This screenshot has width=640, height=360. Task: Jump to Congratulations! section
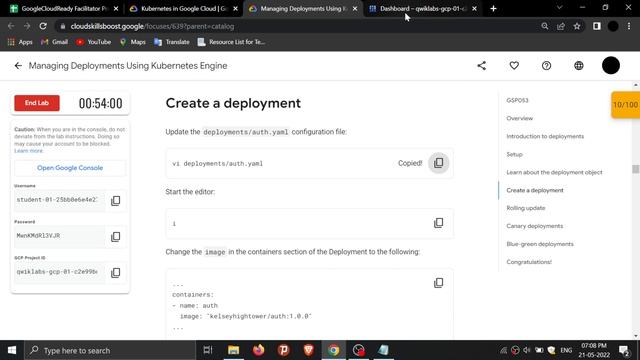point(529,262)
